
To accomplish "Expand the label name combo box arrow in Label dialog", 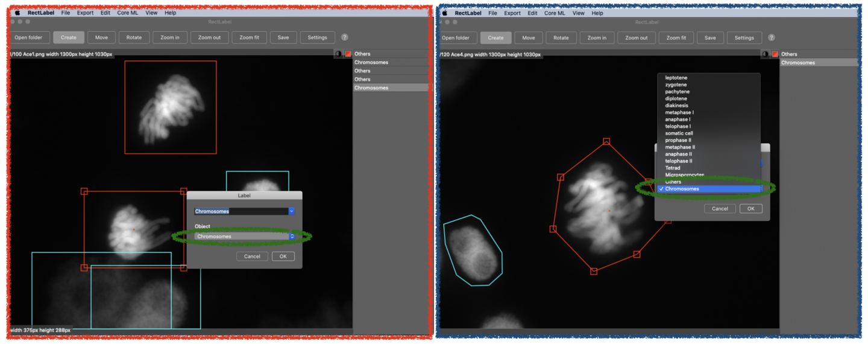I will click(x=292, y=211).
